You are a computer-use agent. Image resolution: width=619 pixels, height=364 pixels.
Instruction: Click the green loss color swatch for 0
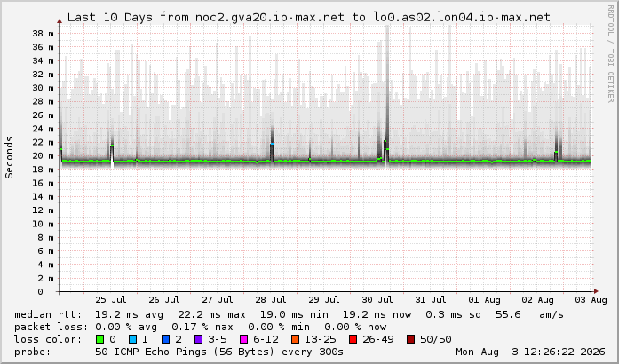[x=100, y=339]
